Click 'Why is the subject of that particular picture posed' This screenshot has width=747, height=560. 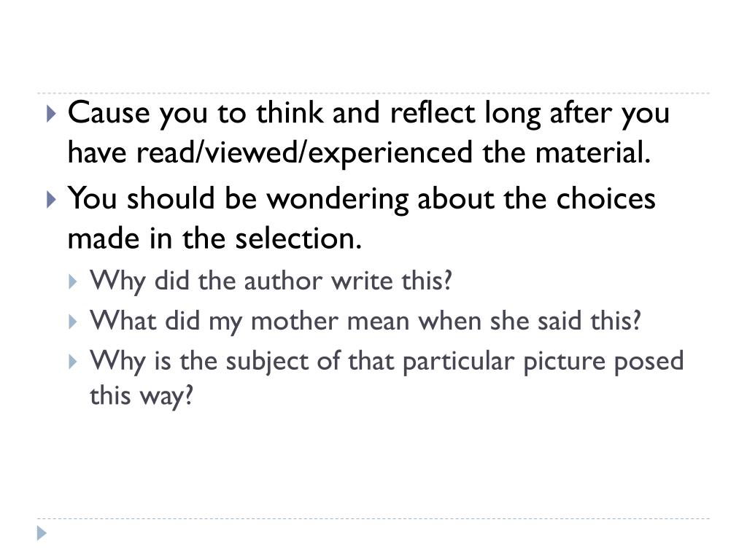tap(387, 361)
